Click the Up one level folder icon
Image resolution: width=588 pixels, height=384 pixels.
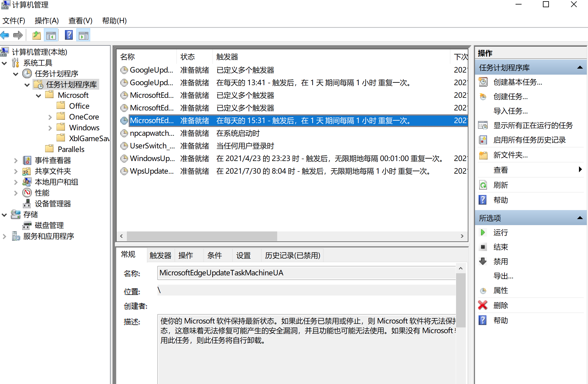click(37, 35)
